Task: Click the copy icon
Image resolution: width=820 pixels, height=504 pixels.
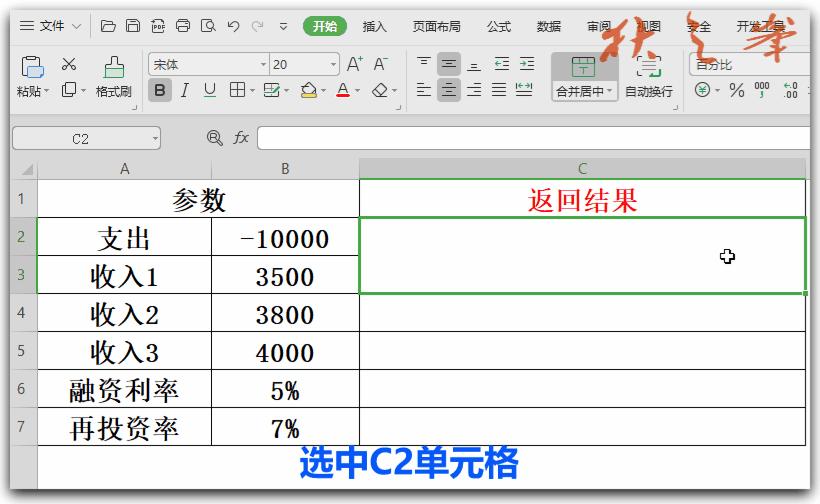Action: point(69,90)
